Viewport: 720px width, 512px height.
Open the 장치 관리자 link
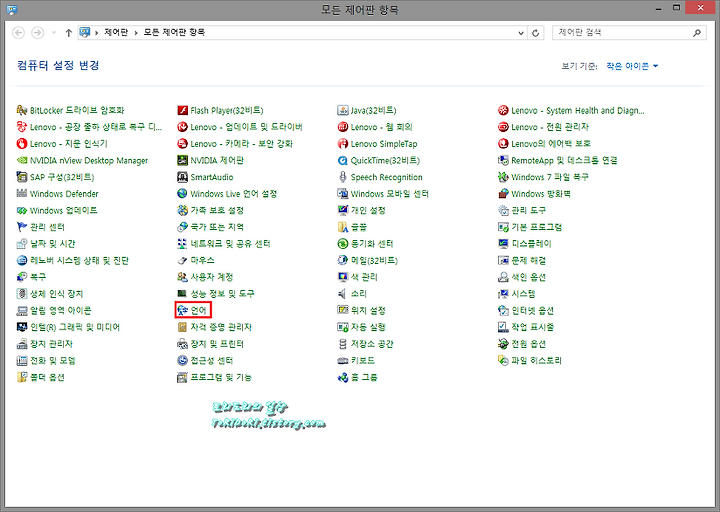tap(51, 344)
